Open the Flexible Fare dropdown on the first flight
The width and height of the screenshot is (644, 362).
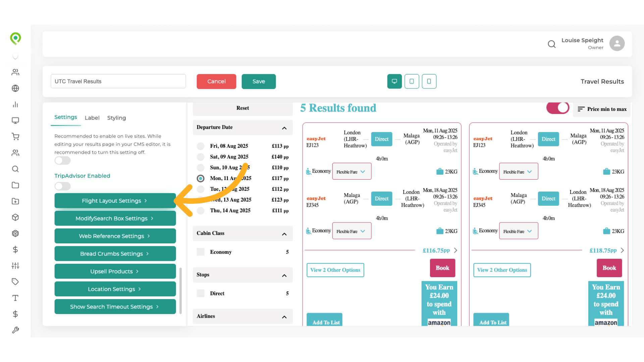[x=352, y=171]
